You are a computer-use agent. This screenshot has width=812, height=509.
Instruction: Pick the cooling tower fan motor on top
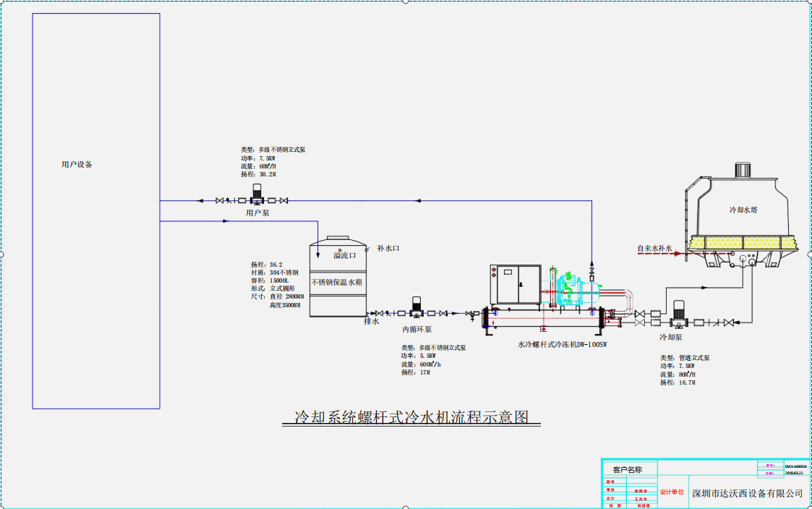(743, 170)
